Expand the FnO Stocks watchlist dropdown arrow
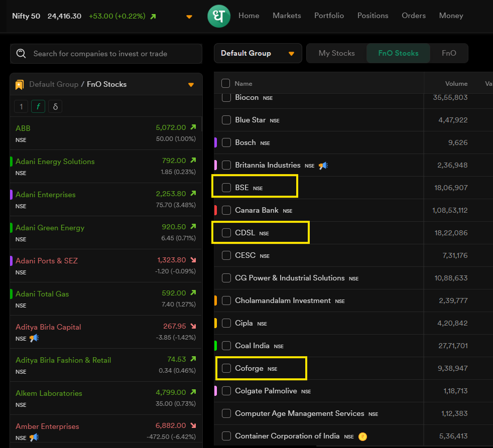Viewport: 493px width, 448px height. 191,85
